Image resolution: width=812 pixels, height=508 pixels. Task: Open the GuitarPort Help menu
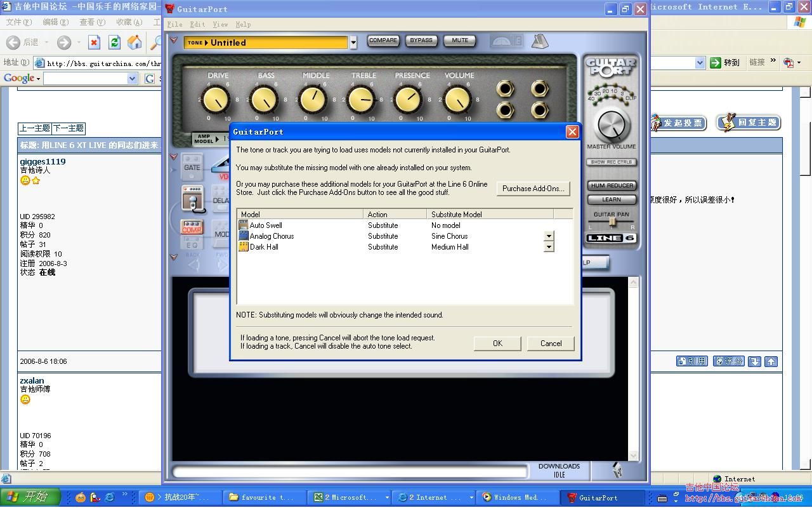(243, 24)
